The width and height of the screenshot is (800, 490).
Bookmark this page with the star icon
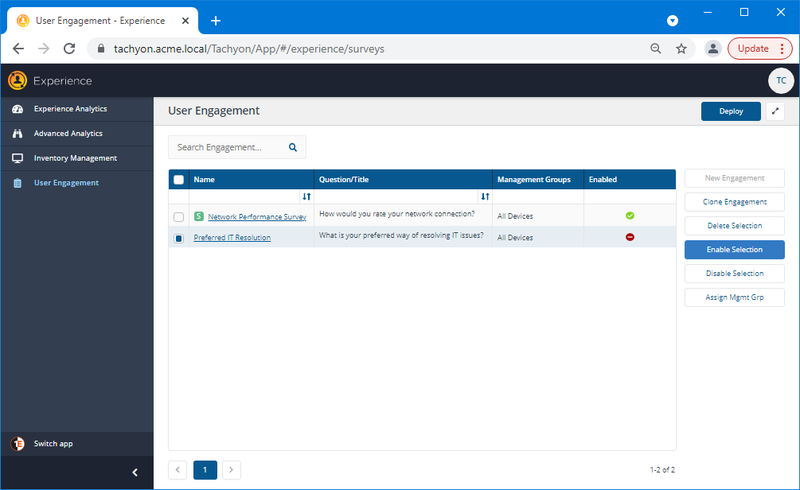tap(681, 48)
